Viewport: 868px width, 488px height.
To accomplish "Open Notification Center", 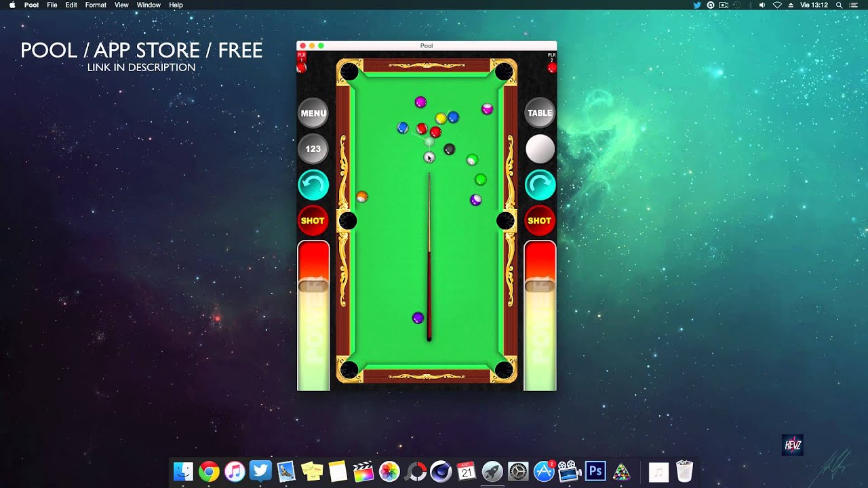I will pyautogui.click(x=854, y=5).
